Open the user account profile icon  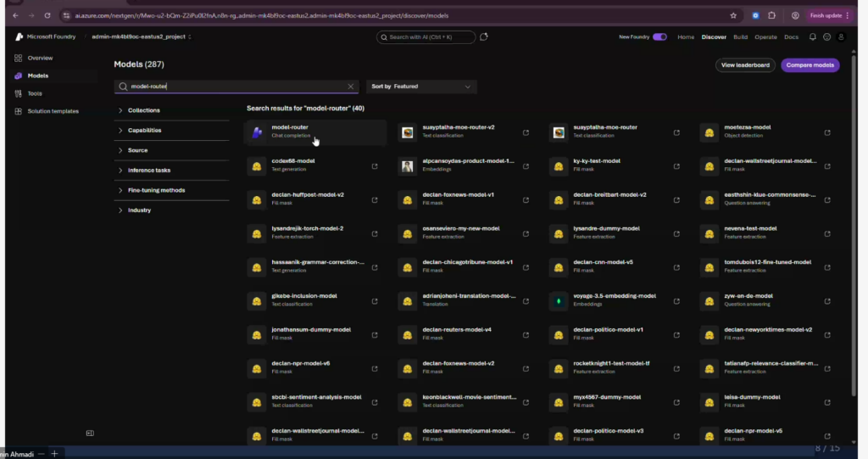point(841,37)
